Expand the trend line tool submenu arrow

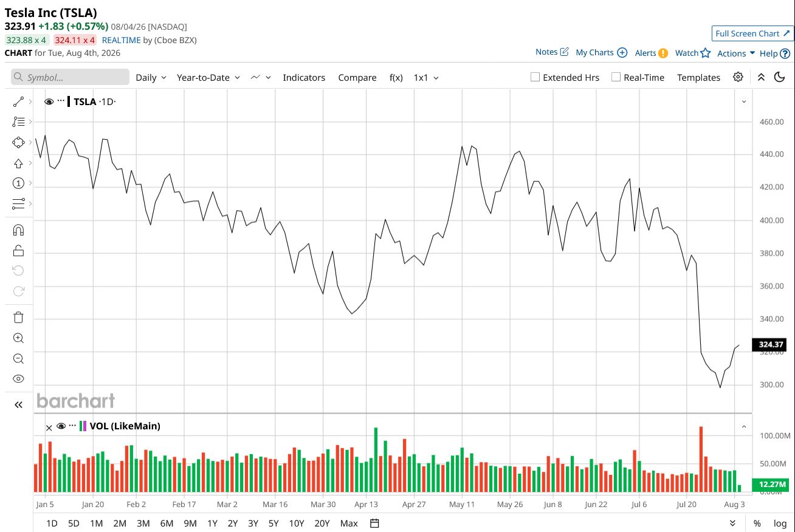(x=30, y=102)
